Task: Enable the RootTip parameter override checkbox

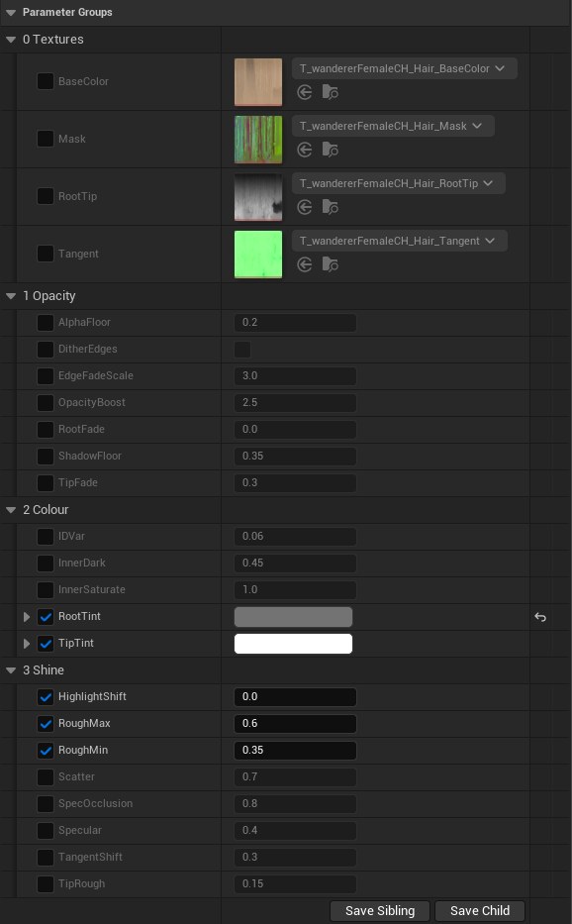Action: [x=46, y=196]
